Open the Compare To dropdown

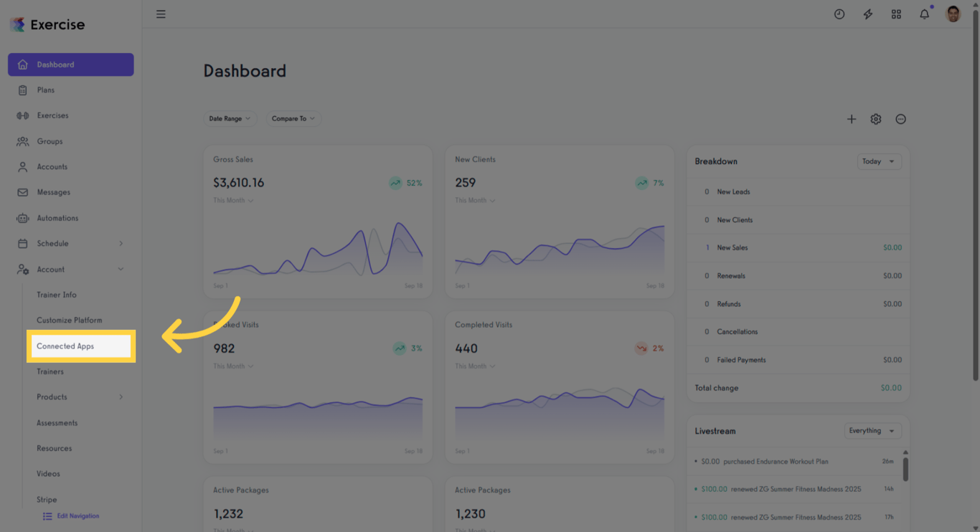pos(293,119)
